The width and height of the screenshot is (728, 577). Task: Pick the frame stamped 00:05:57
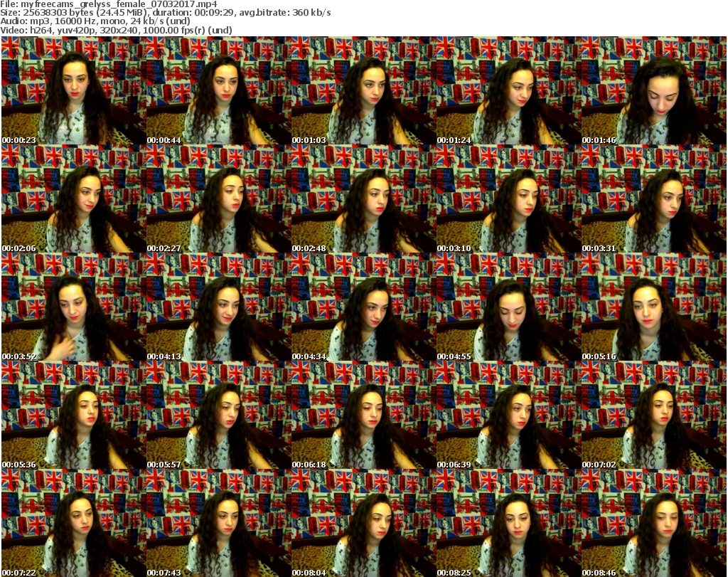click(x=219, y=415)
